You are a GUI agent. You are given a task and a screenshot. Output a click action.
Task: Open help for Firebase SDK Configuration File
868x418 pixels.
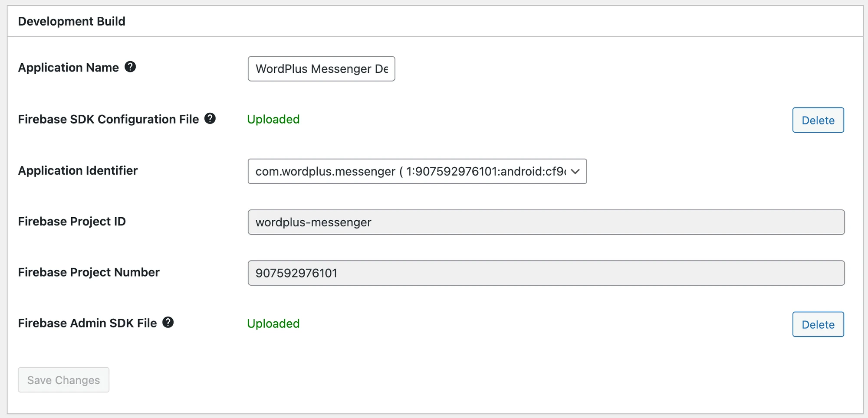point(210,118)
